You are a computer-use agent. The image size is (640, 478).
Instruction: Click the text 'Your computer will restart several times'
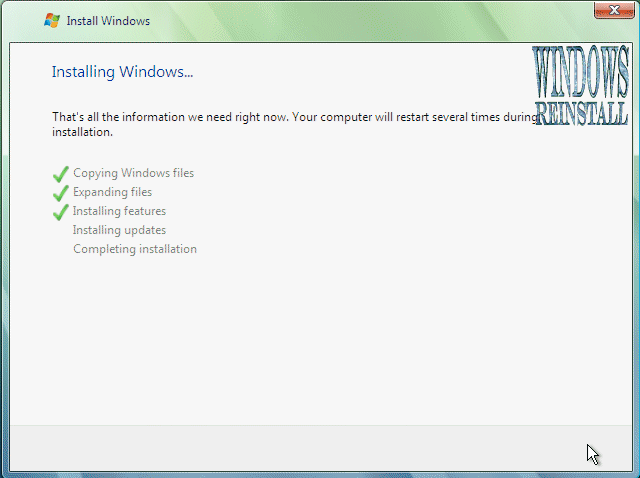(395, 117)
